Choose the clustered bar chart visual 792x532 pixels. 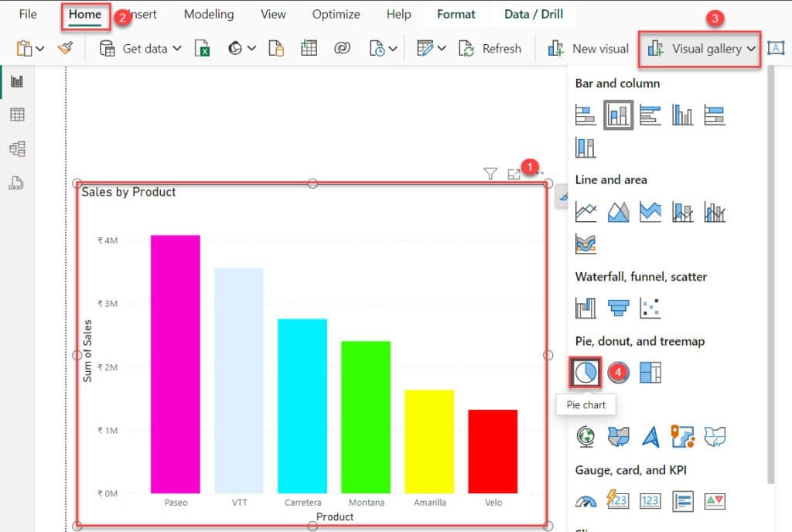click(x=650, y=115)
